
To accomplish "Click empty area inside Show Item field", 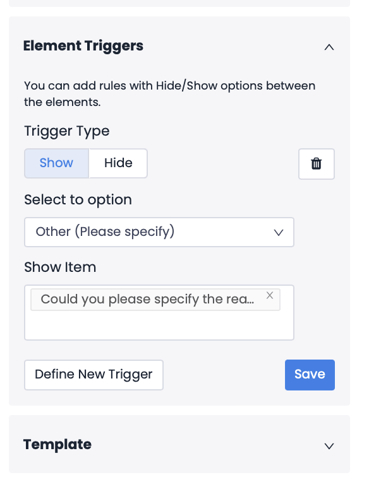I will click(159, 326).
